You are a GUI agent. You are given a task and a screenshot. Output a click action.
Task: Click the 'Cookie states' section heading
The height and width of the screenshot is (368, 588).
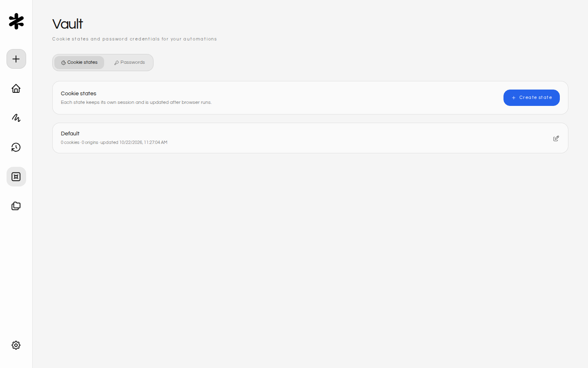tap(78, 94)
